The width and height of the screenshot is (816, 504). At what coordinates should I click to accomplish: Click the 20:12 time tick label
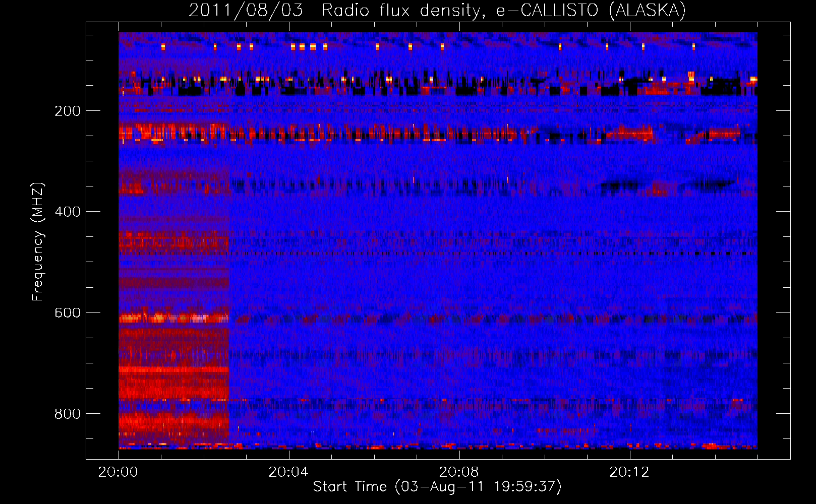tap(629, 472)
